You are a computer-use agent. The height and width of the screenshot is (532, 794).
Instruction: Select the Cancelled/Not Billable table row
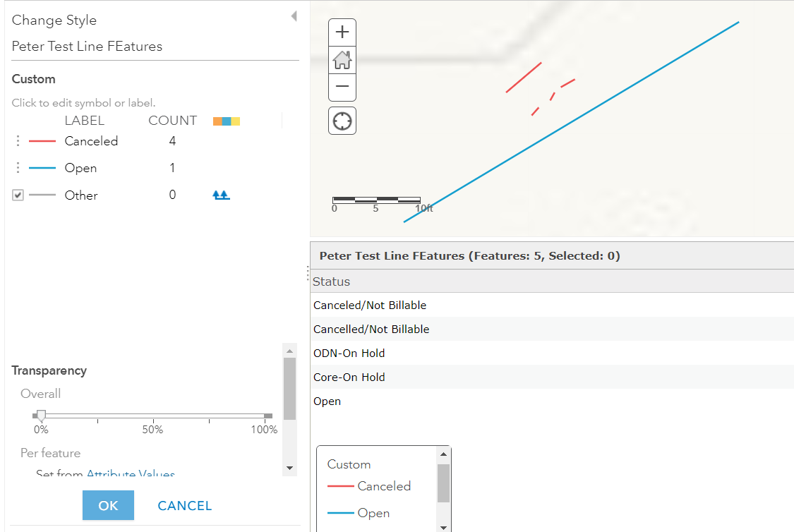[x=371, y=330]
